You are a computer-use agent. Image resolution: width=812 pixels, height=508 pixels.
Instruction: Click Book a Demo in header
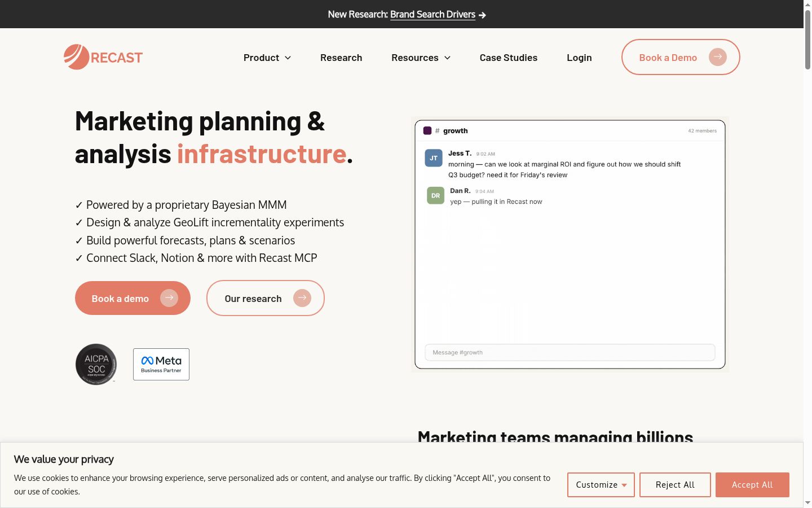tap(681, 57)
